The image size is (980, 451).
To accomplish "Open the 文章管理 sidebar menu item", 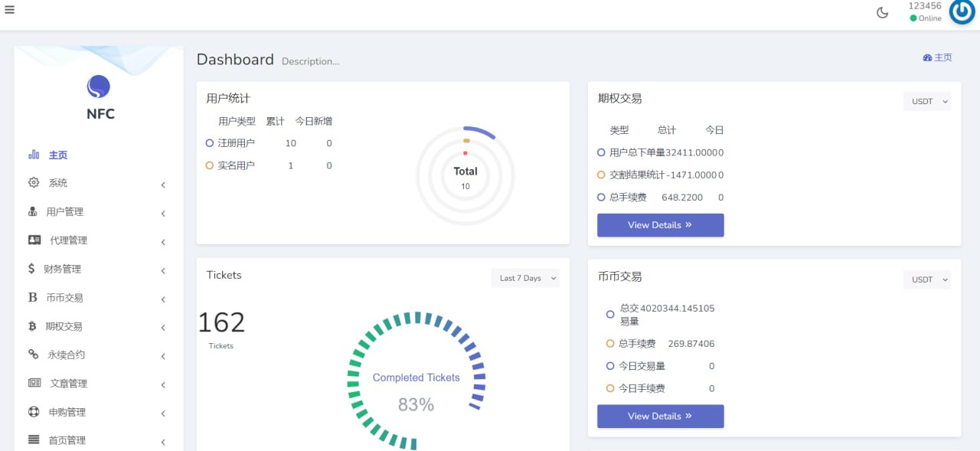I will click(x=69, y=384).
